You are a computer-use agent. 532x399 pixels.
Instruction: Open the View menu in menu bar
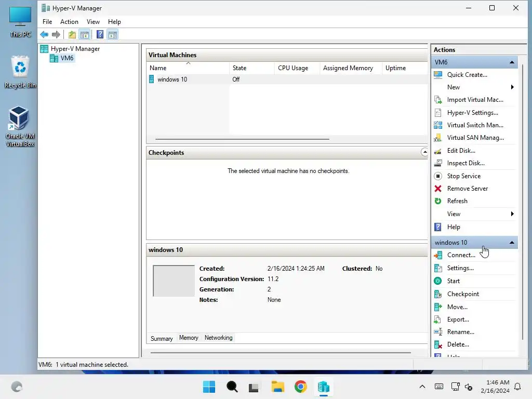(93, 22)
